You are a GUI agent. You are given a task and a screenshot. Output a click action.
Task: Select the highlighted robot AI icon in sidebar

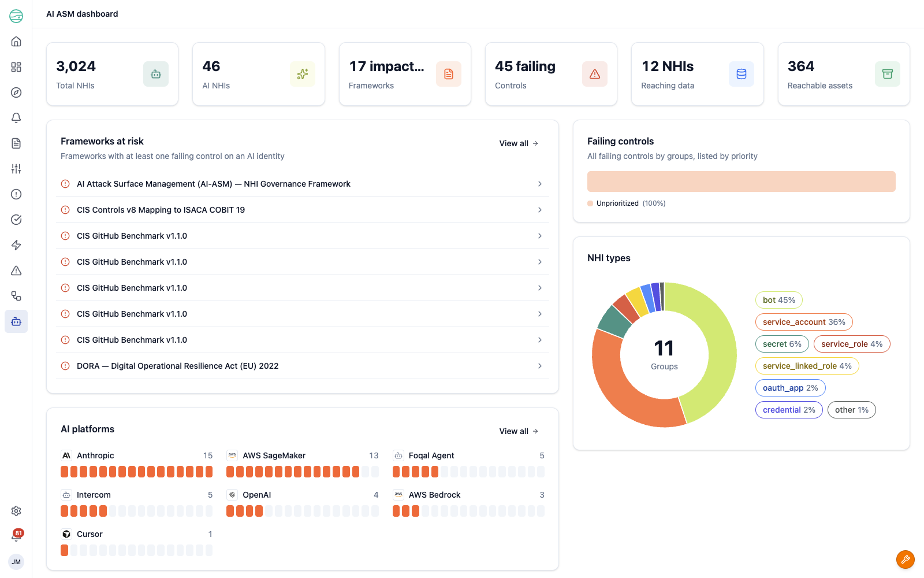coord(16,321)
